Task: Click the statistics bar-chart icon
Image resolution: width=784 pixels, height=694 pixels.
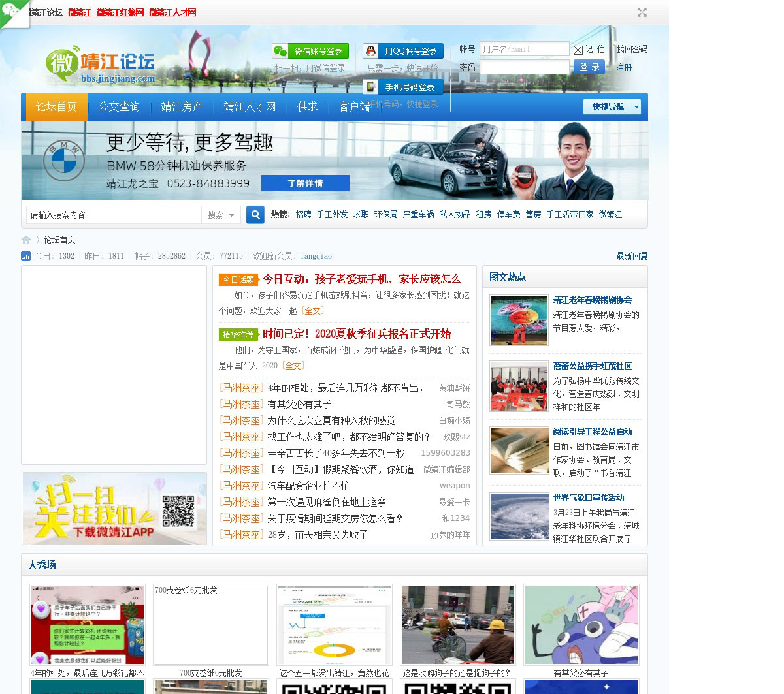Action: tap(26, 256)
